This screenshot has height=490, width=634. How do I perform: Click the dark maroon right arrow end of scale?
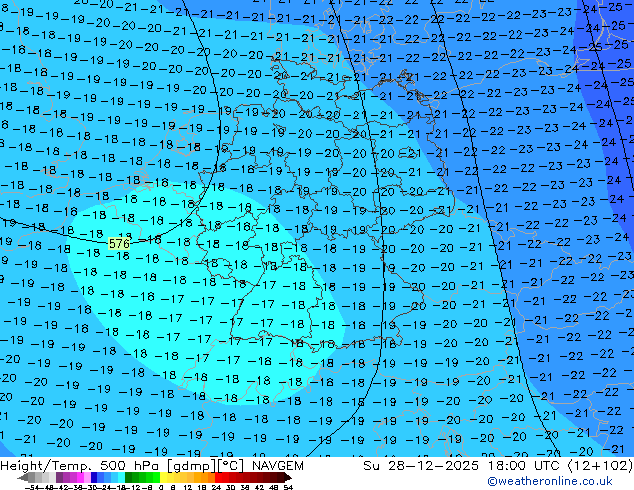[x=288, y=477]
